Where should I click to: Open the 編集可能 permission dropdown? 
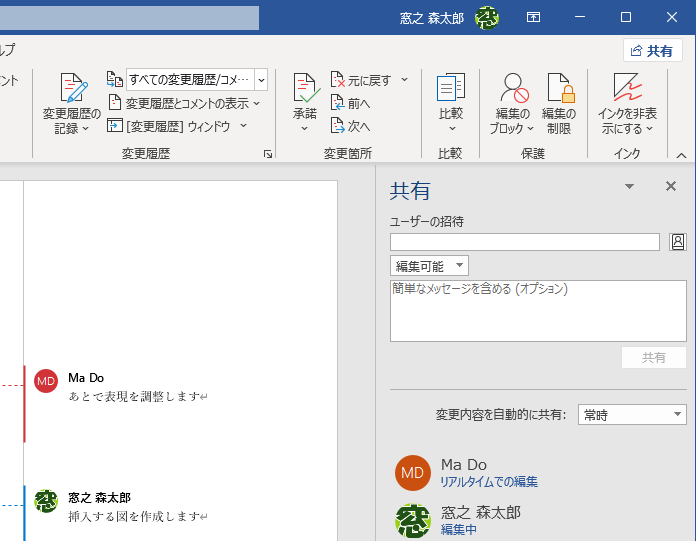pos(429,266)
